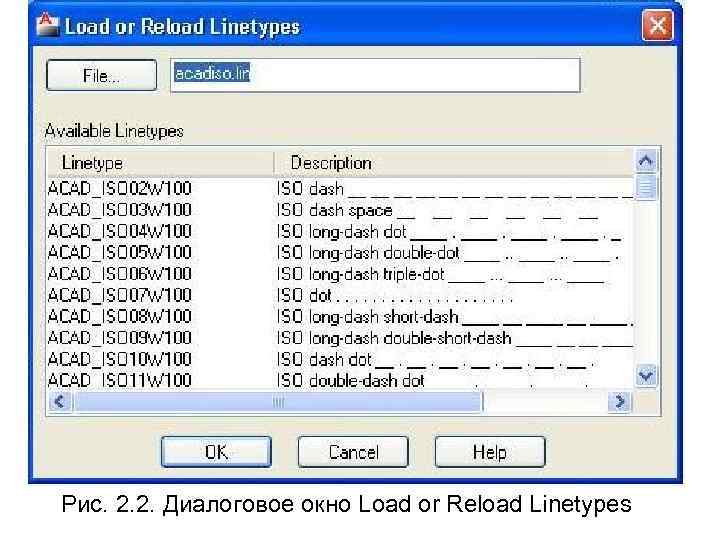Dismiss dialog with Cancel button
The width and height of the screenshot is (720, 540).
coord(353,452)
